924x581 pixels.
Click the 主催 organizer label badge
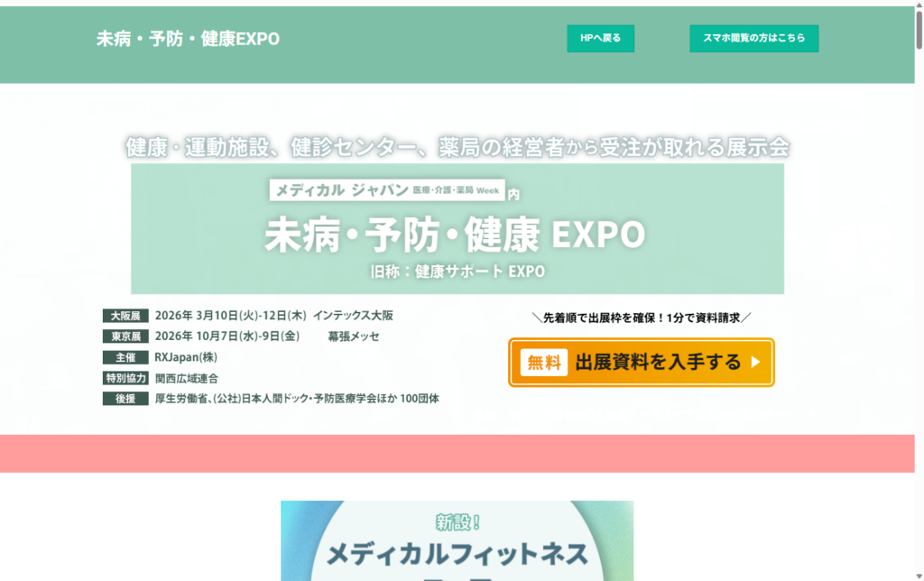(x=125, y=356)
